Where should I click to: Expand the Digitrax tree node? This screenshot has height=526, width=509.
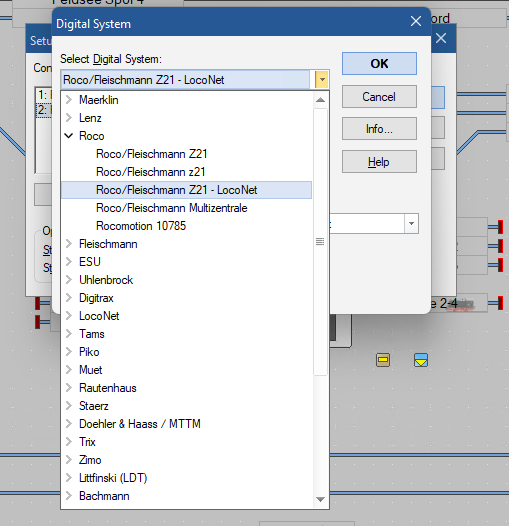tap(69, 298)
